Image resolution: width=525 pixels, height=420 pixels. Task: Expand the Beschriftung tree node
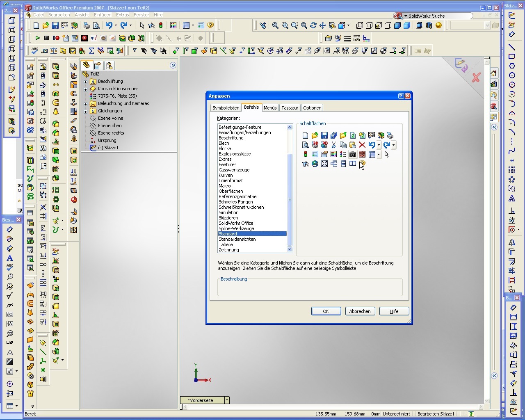click(86, 82)
